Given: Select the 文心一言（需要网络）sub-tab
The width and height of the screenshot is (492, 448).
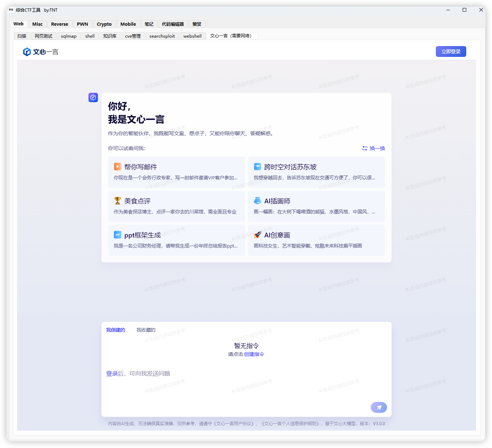Looking at the screenshot, I should (x=232, y=36).
